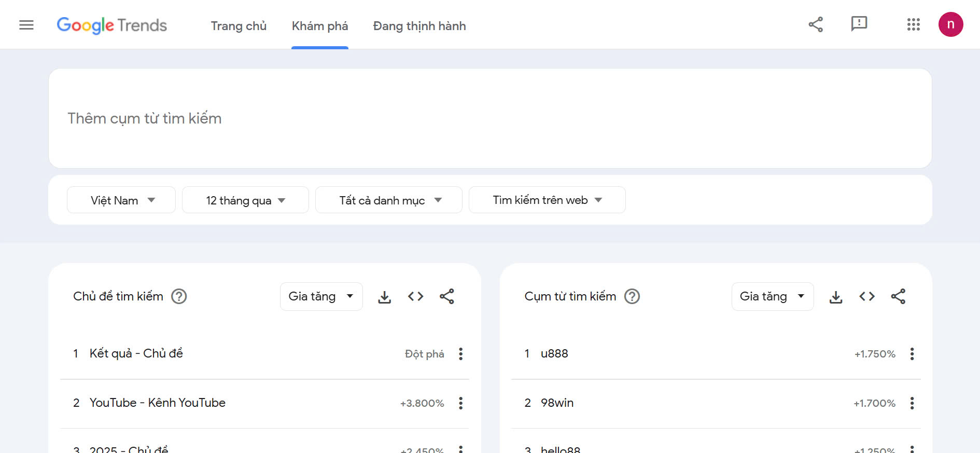Open the hamburger main menu
Viewport: 980px width, 453px height.
26,25
